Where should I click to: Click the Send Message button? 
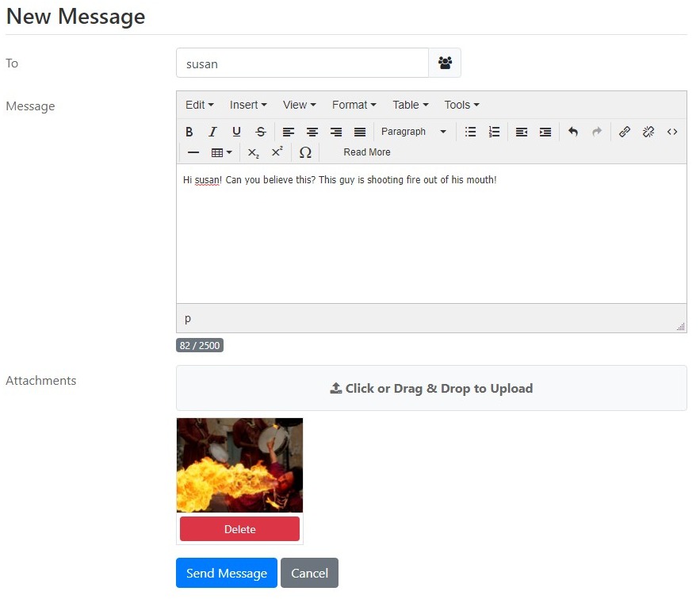point(227,573)
